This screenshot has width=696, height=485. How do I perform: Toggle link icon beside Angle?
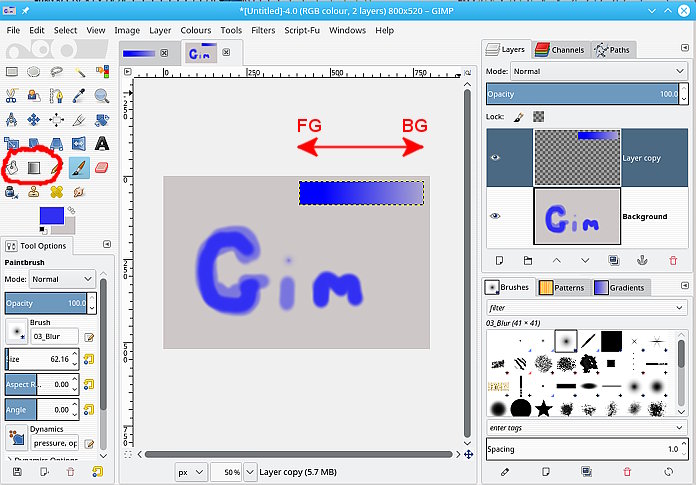tap(89, 409)
